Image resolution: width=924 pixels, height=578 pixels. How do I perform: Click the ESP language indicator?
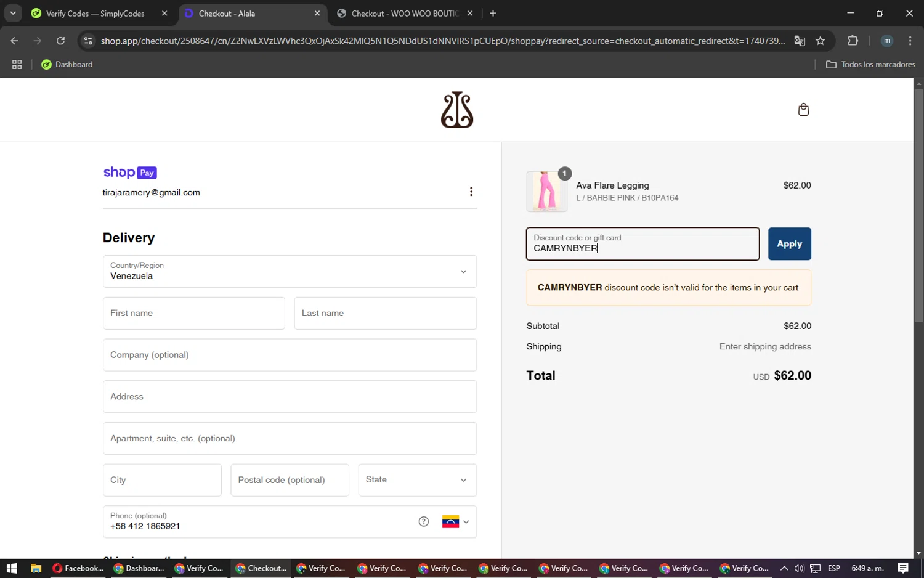[x=834, y=568]
